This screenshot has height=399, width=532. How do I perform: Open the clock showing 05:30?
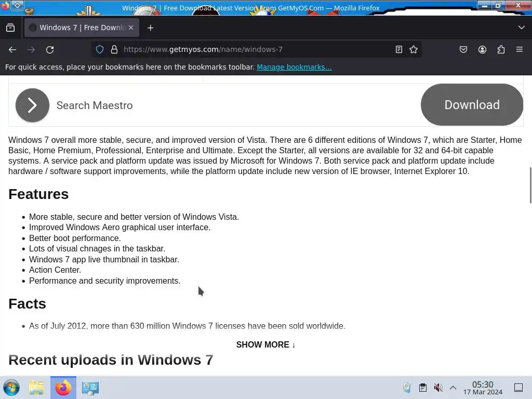point(483,388)
